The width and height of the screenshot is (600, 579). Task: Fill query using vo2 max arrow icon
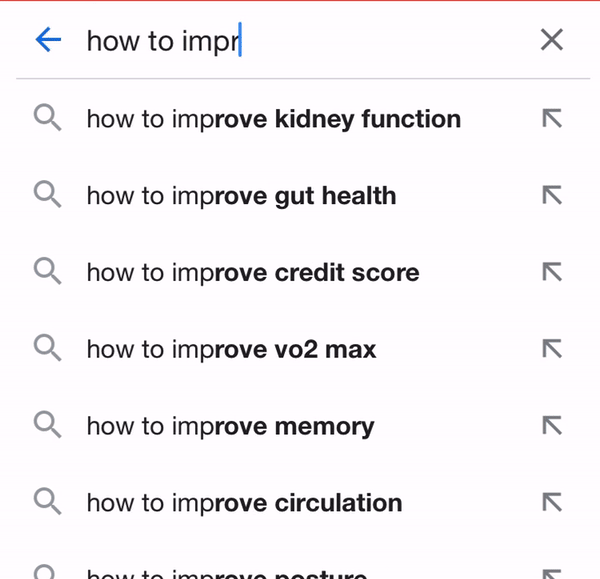tap(552, 349)
